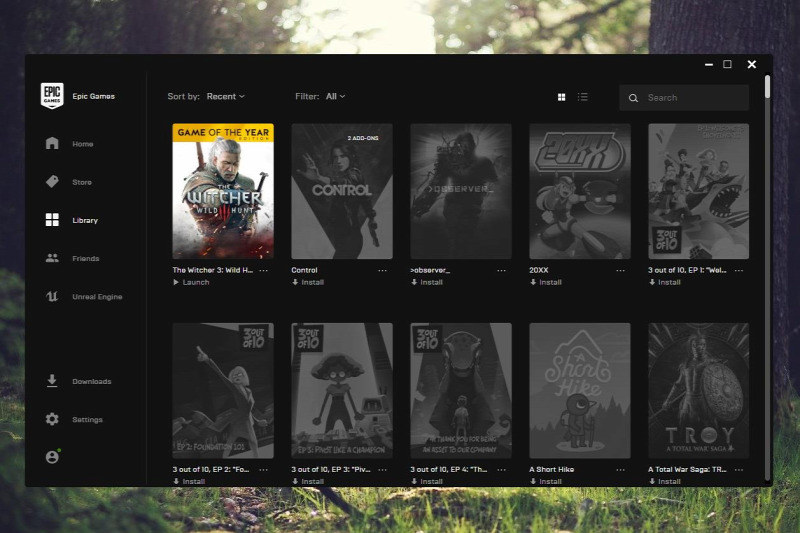Click the Unreal Engine logo icon

(52, 296)
